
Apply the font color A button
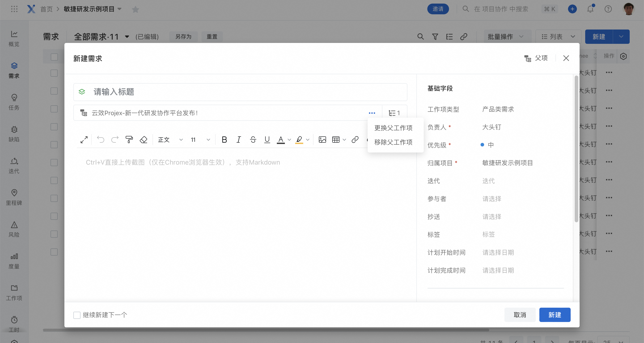click(281, 140)
